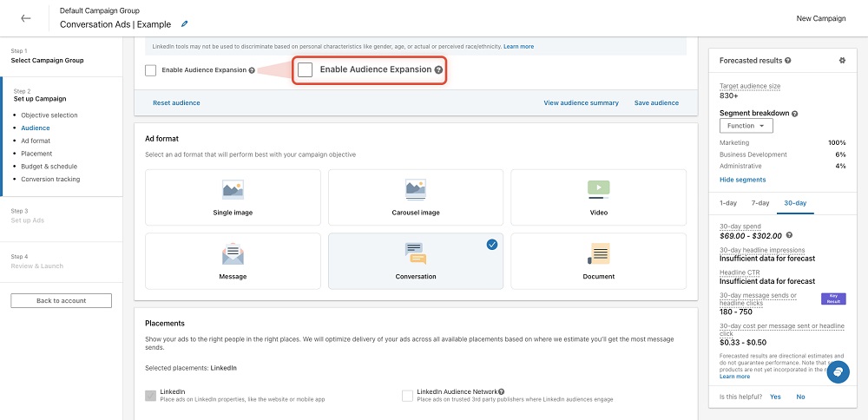Viewport: 868px width, 420px height.
Task: Click the Single image ad icon
Action: point(233,190)
